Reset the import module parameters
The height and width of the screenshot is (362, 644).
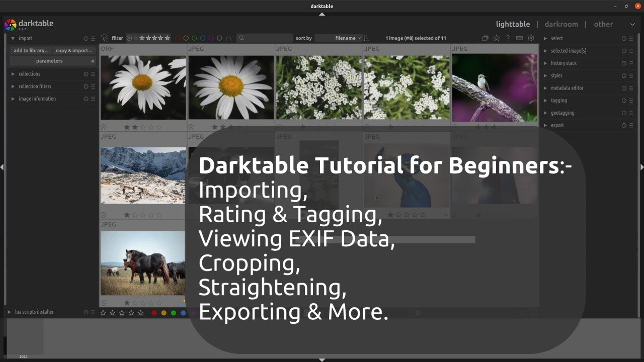pyautogui.click(x=86, y=39)
